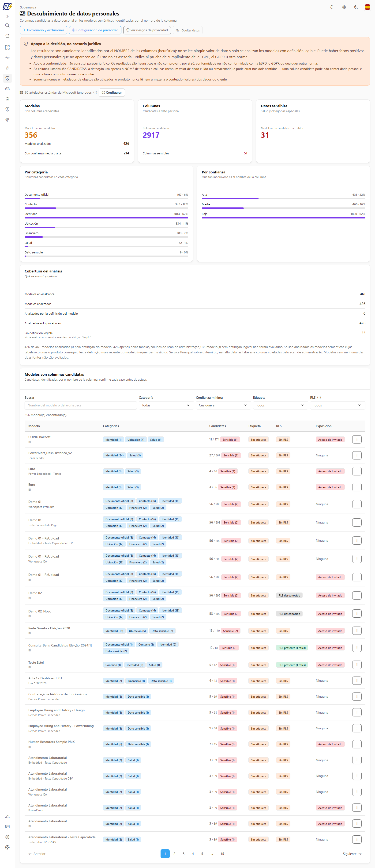Open the Confianza mínima dropdown
The width and height of the screenshot is (375, 868).
[x=223, y=405]
